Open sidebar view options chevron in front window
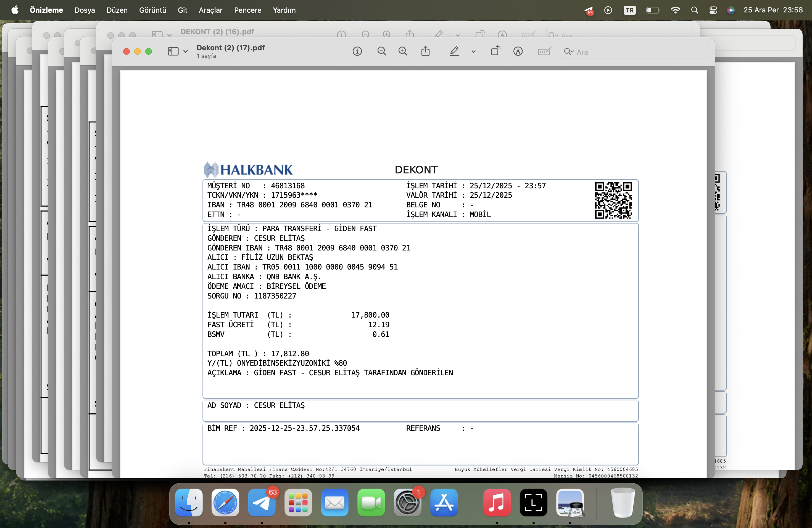Viewport: 812px width, 528px height. coord(186,52)
